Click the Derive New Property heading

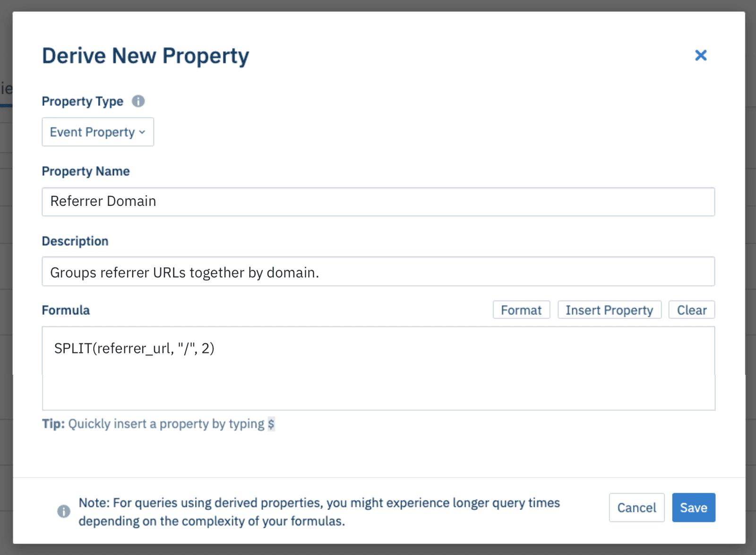[x=146, y=56]
